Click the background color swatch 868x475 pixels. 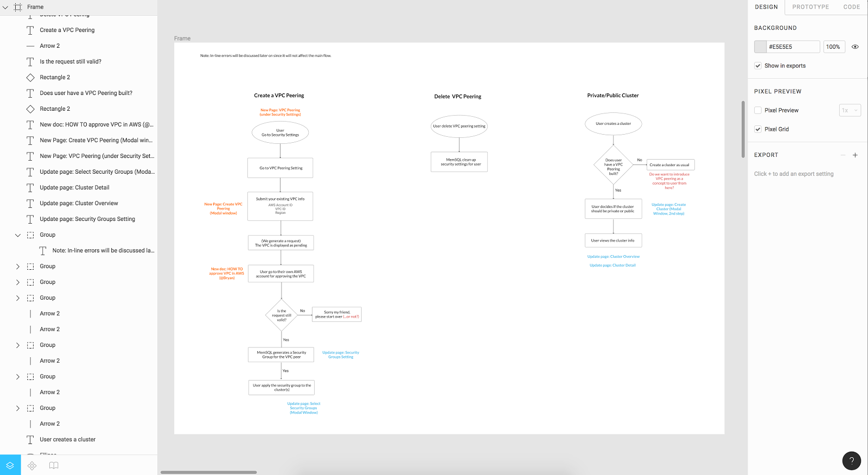pyautogui.click(x=760, y=47)
